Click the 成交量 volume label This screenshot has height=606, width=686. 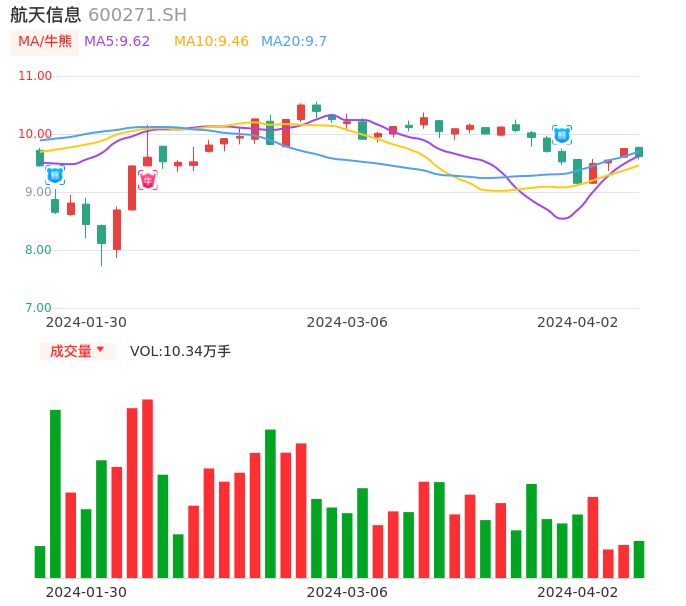(70, 351)
